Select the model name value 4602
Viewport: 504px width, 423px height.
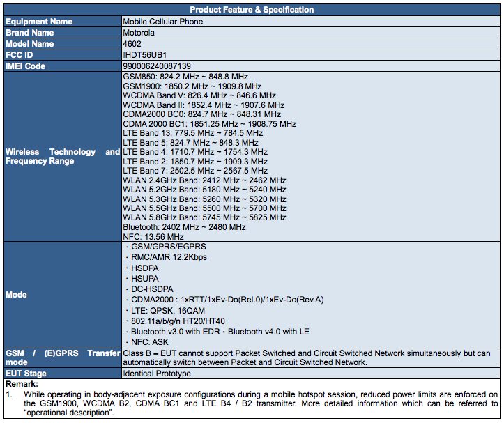coord(132,43)
